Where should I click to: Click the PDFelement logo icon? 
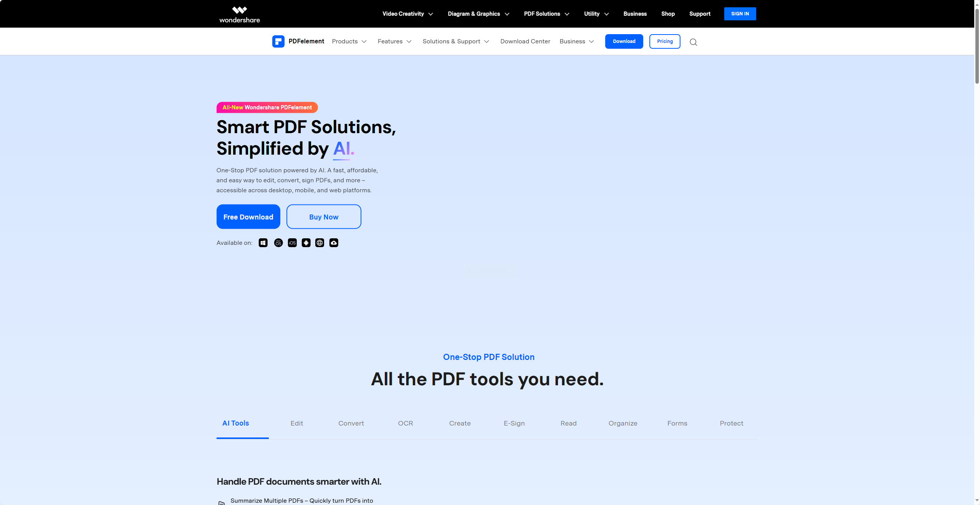coord(278,41)
